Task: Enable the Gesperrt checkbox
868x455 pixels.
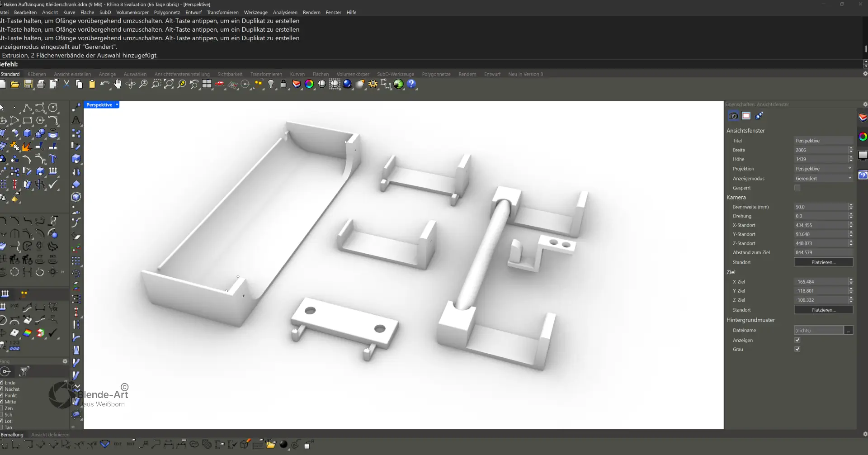Action: tap(797, 188)
